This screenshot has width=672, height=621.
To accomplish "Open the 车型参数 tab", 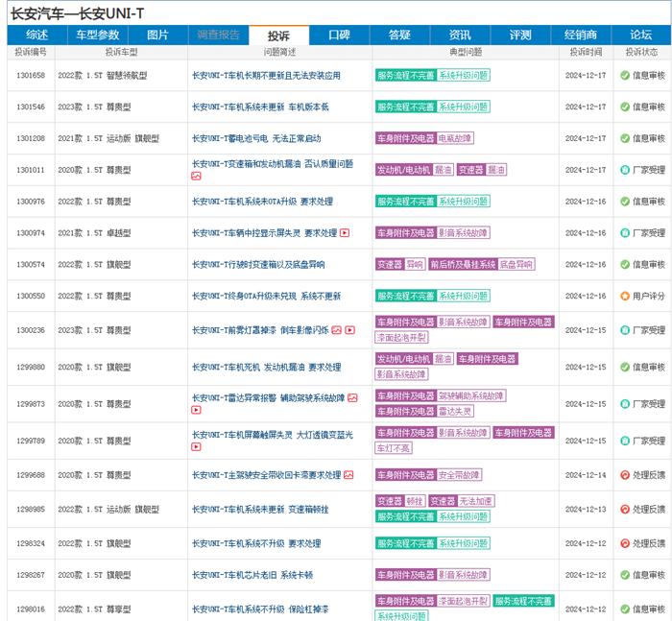I will click(98, 36).
